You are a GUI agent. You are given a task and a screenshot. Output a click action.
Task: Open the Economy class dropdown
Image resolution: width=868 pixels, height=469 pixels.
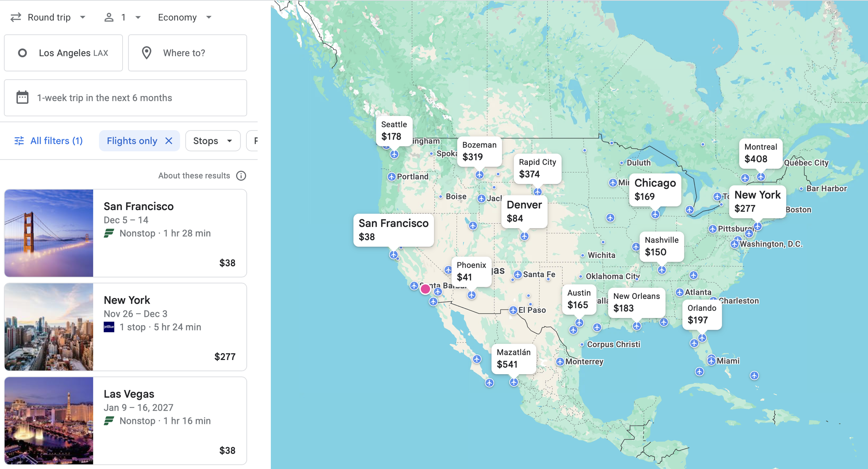pyautogui.click(x=184, y=17)
